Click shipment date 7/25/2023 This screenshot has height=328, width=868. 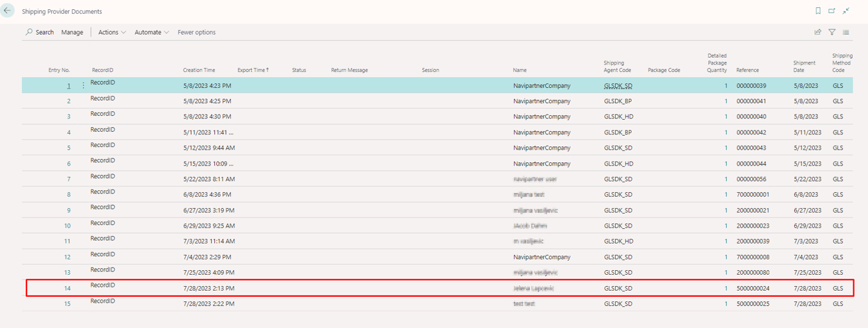(x=807, y=273)
